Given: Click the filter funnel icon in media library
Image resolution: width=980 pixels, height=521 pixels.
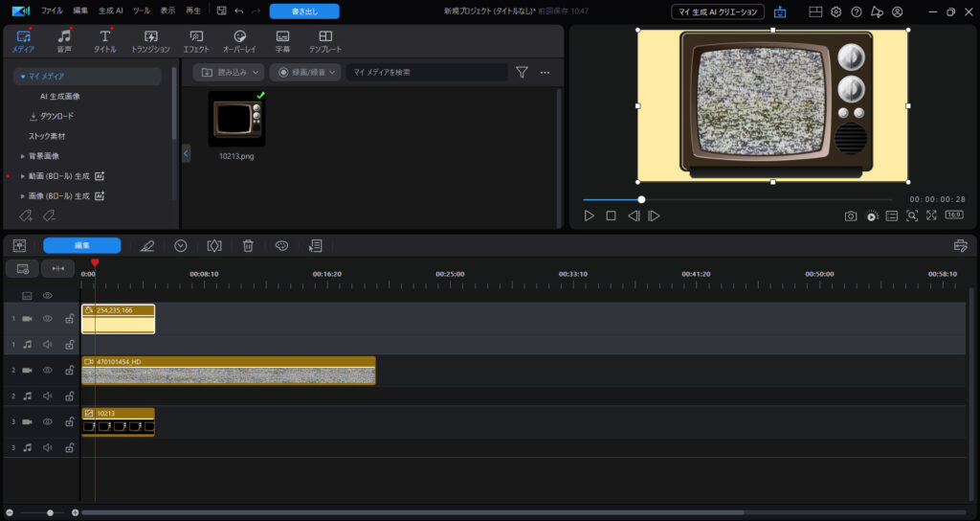Looking at the screenshot, I should point(522,72).
